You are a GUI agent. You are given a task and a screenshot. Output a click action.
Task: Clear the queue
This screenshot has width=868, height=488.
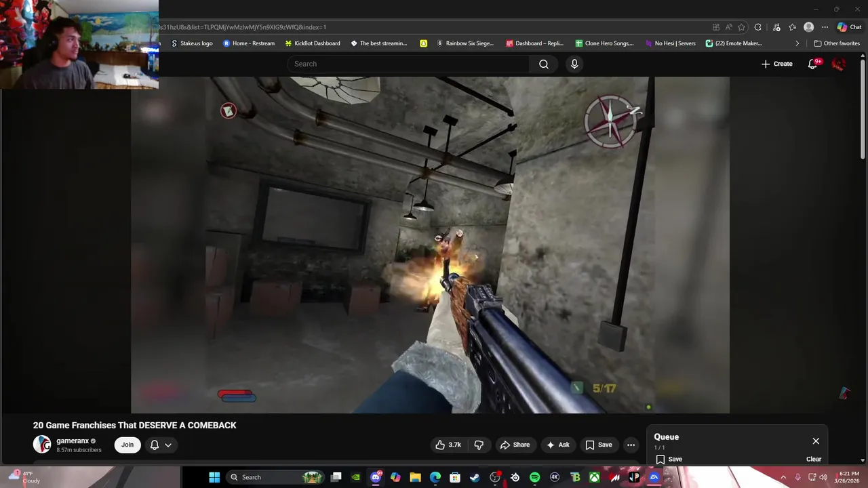[814, 459]
